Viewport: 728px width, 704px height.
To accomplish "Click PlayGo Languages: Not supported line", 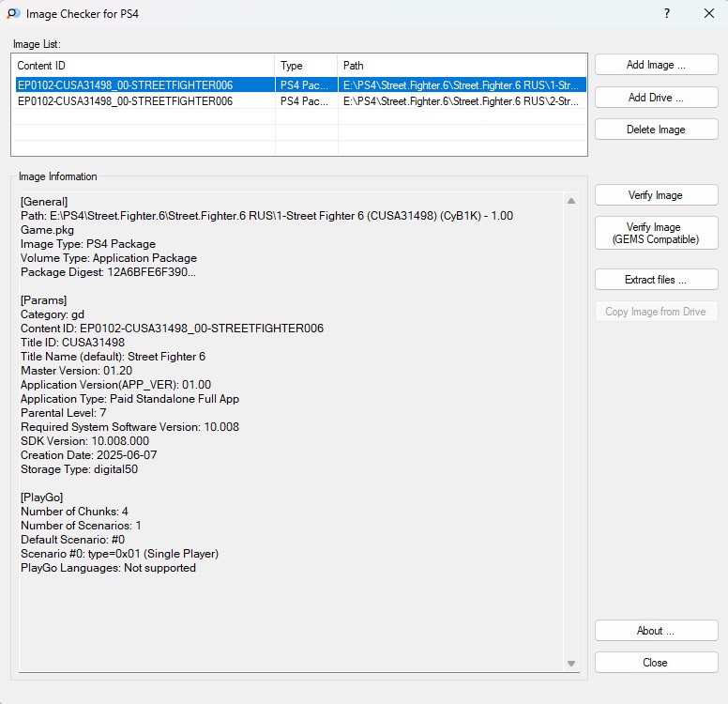I will 108,568.
